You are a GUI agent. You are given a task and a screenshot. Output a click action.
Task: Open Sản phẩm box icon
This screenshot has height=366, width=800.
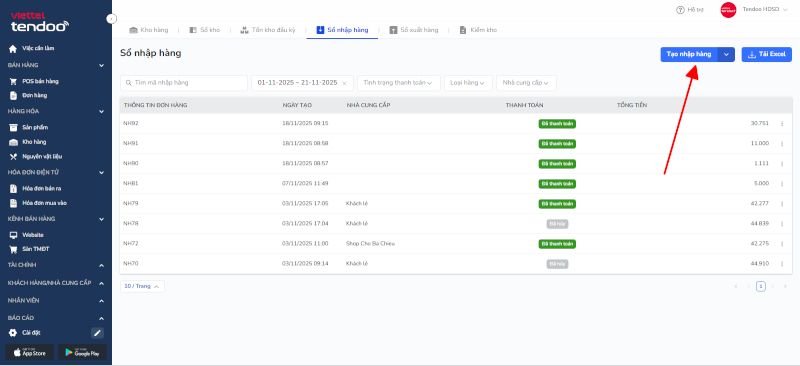coord(13,127)
